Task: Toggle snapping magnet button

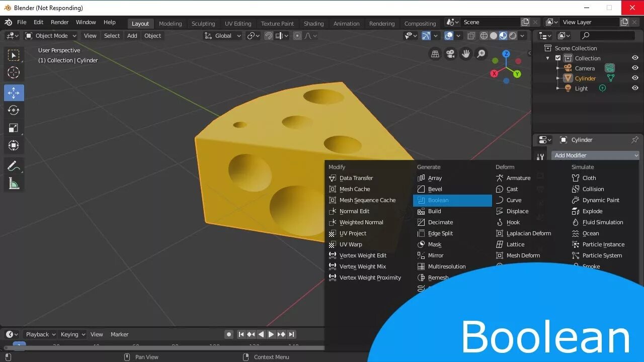Action: (x=269, y=36)
